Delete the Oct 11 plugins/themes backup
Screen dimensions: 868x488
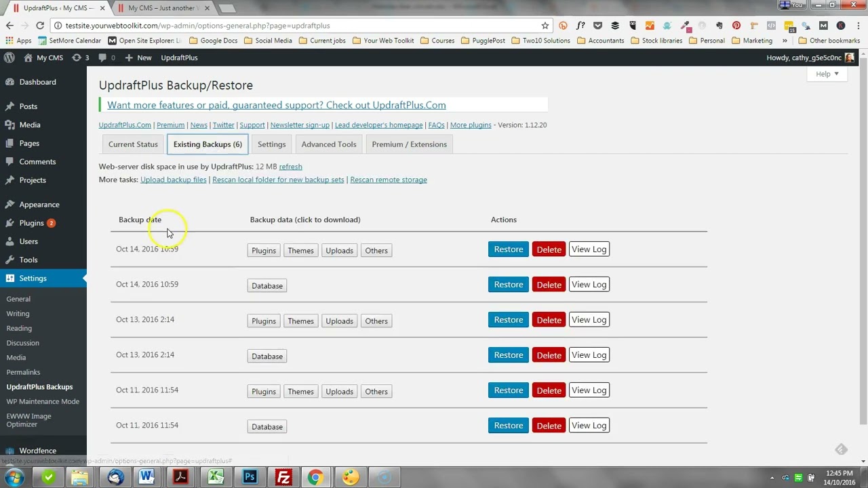pos(549,390)
